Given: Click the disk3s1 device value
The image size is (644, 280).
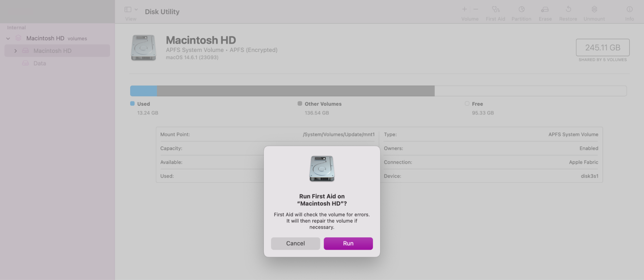Looking at the screenshot, I should coord(590,176).
